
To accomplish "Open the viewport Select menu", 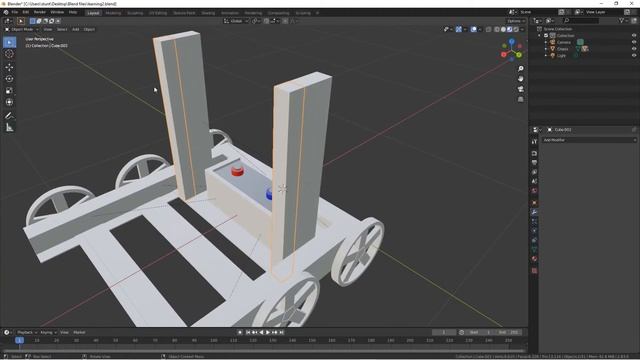I will point(62,29).
